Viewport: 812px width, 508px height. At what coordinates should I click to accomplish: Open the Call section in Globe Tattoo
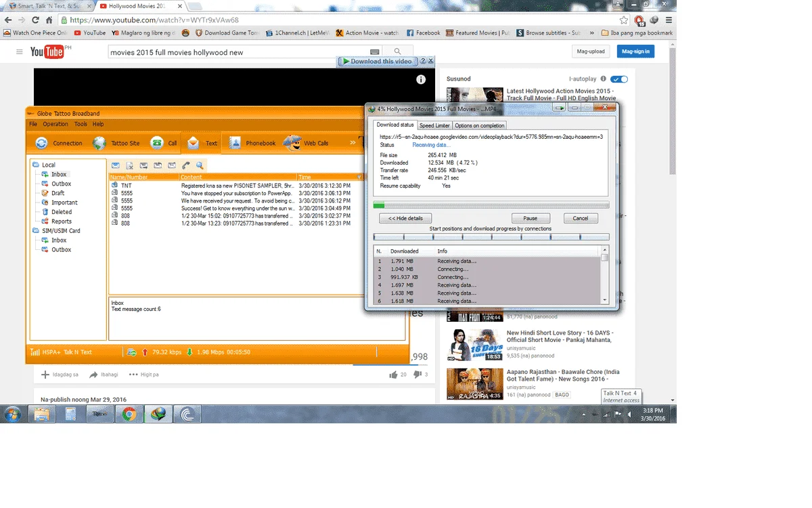164,143
